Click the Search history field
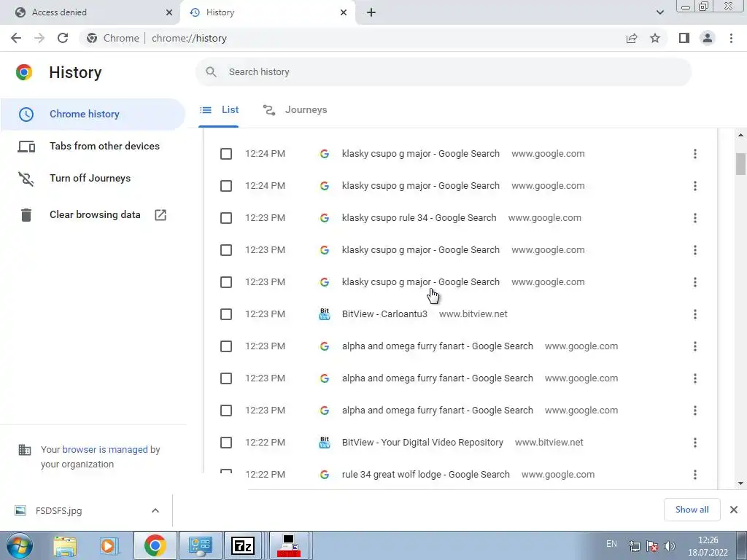747x560 pixels. point(444,72)
